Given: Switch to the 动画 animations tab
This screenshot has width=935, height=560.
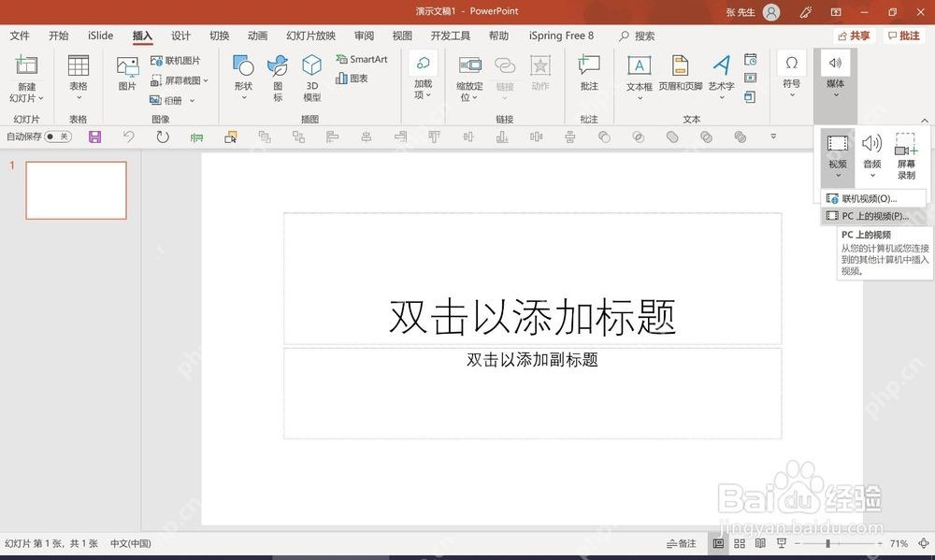Looking at the screenshot, I should click(x=258, y=36).
